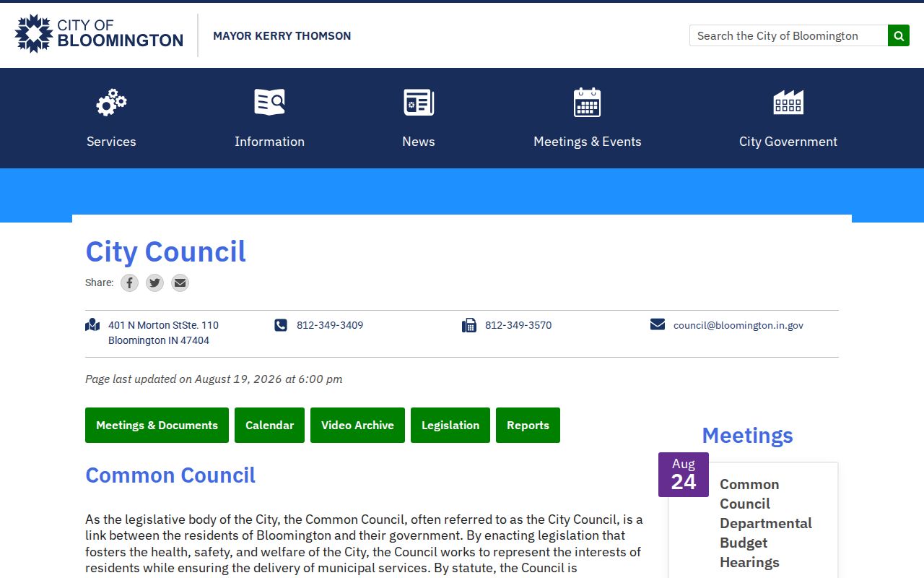924x578 pixels.
Task: Click the phone icon beside 812-349-3409
Action: [x=281, y=325]
